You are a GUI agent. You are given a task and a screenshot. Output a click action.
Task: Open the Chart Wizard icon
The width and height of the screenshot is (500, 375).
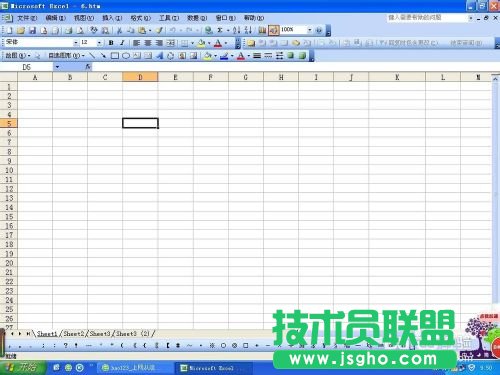[262, 30]
